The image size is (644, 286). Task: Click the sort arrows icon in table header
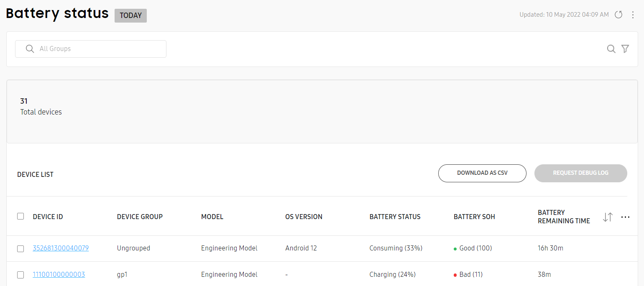click(x=608, y=217)
